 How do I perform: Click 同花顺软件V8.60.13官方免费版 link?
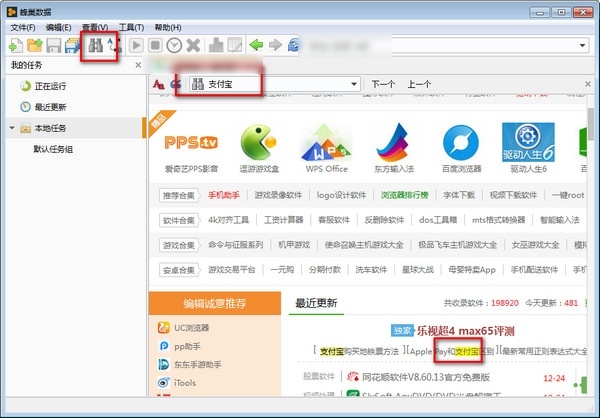click(426, 377)
